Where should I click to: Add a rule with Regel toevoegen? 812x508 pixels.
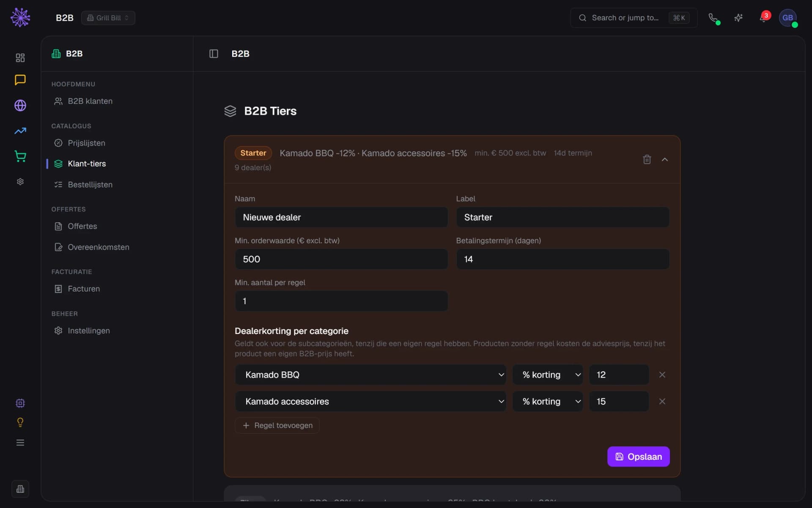277,425
